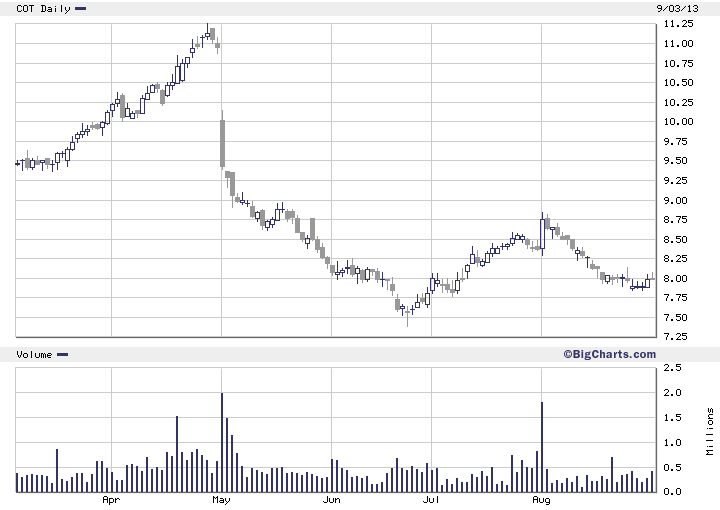The height and width of the screenshot is (510, 720).
Task: Click the 10.50 price axis label
Action: tap(678, 83)
